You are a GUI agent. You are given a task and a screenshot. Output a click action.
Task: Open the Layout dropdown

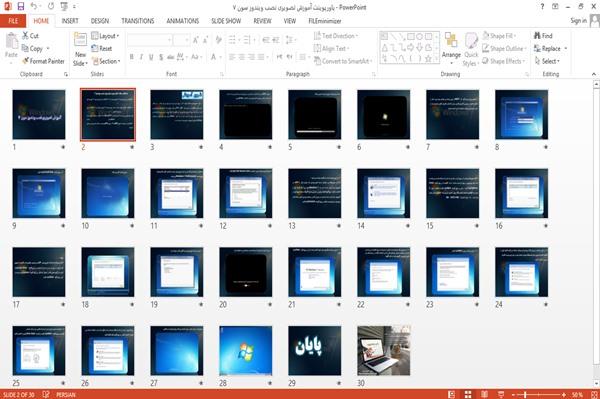[105, 36]
